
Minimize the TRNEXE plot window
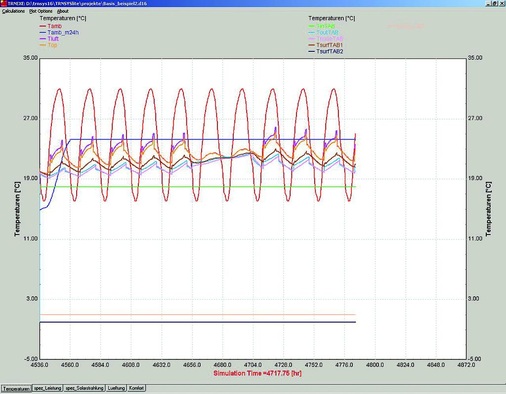click(x=488, y=3)
